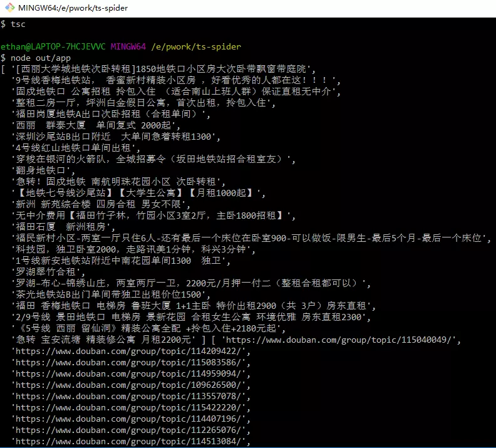Click the line starting '[西丽大学城地铁次卧转租]'

point(163,70)
